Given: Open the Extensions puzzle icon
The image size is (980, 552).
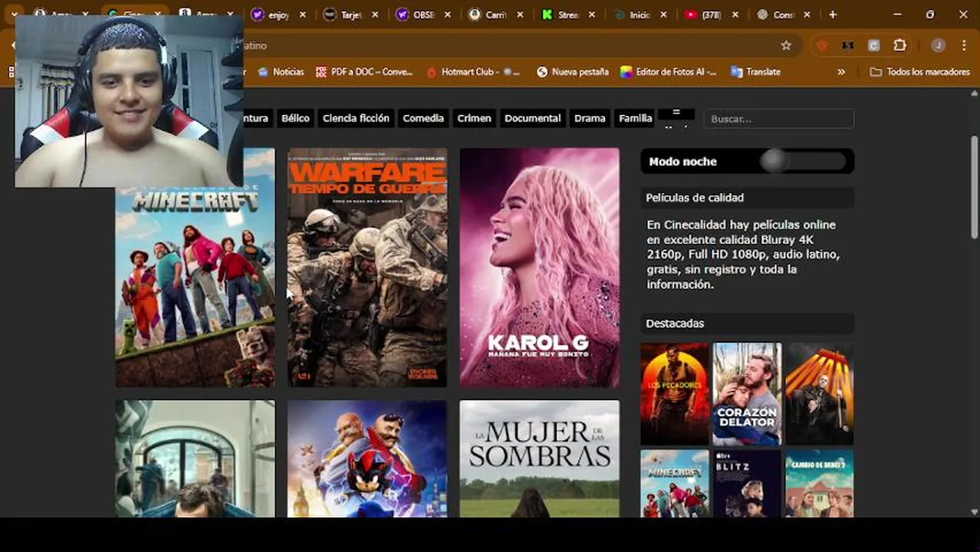Looking at the screenshot, I should (x=899, y=45).
